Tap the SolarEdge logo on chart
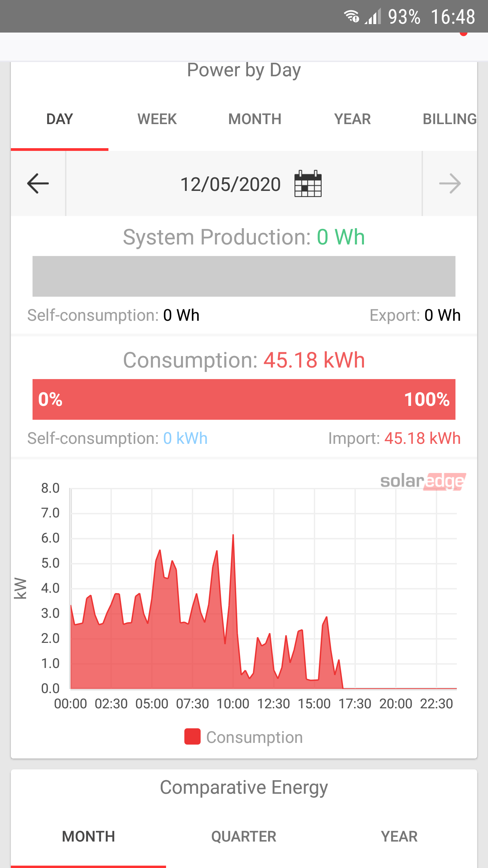 [423, 481]
